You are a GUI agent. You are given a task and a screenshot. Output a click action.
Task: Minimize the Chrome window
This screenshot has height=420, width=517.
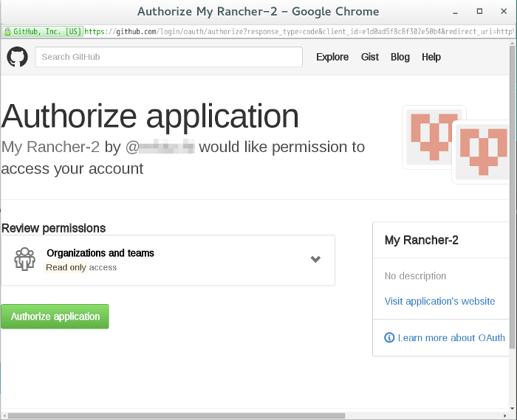456,12
